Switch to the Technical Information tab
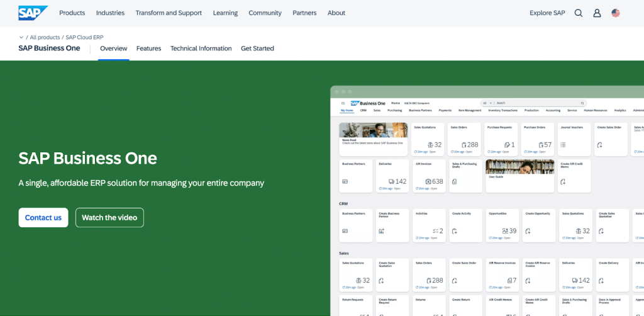Screen dimensions: 644x316 click(201, 48)
